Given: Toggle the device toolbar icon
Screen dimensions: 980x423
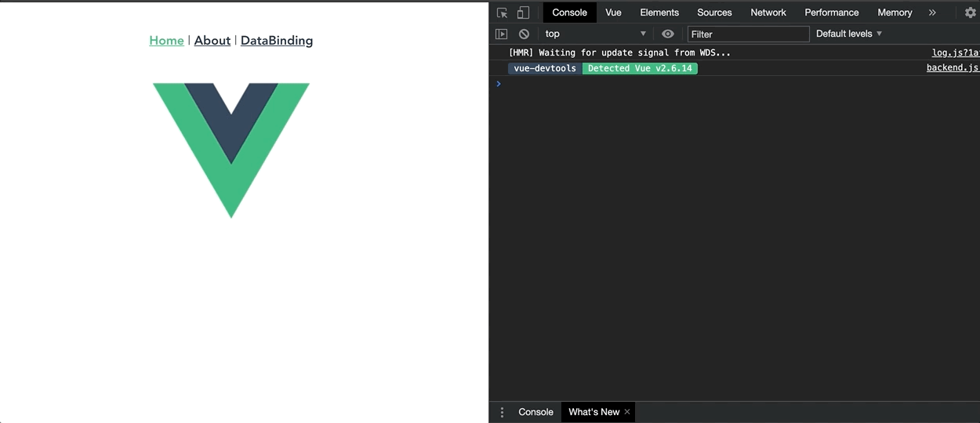Looking at the screenshot, I should coord(523,13).
